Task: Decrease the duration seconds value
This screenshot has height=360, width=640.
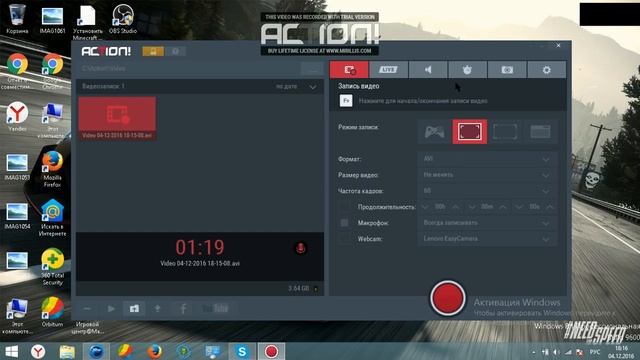Action: [519, 207]
